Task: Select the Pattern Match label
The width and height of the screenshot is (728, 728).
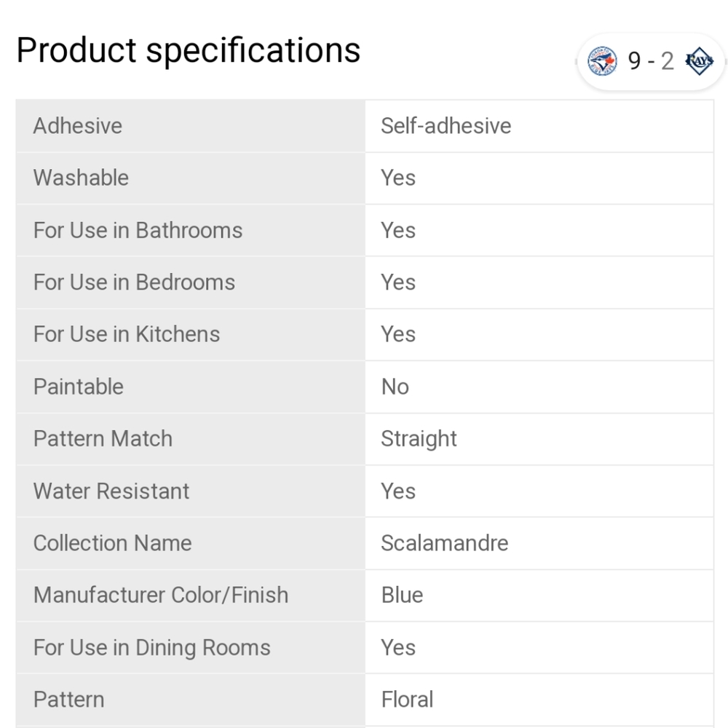Action: coord(103,439)
